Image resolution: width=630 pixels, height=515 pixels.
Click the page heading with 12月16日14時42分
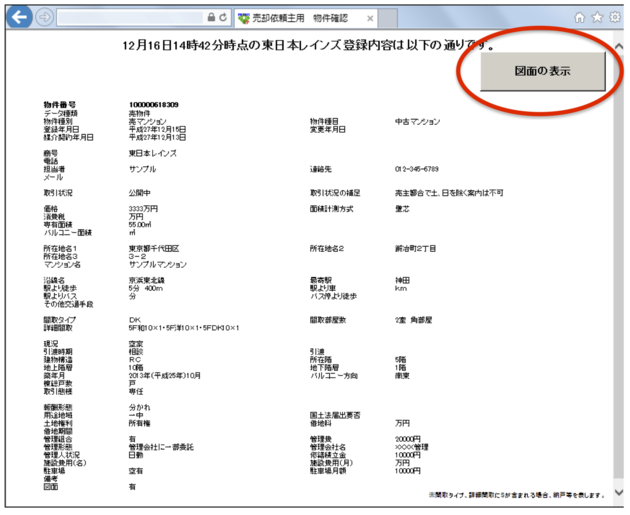(x=309, y=45)
